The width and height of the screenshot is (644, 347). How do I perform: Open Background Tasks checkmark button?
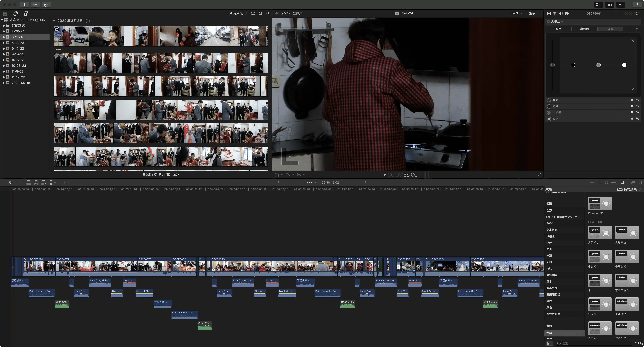tap(46, 4)
